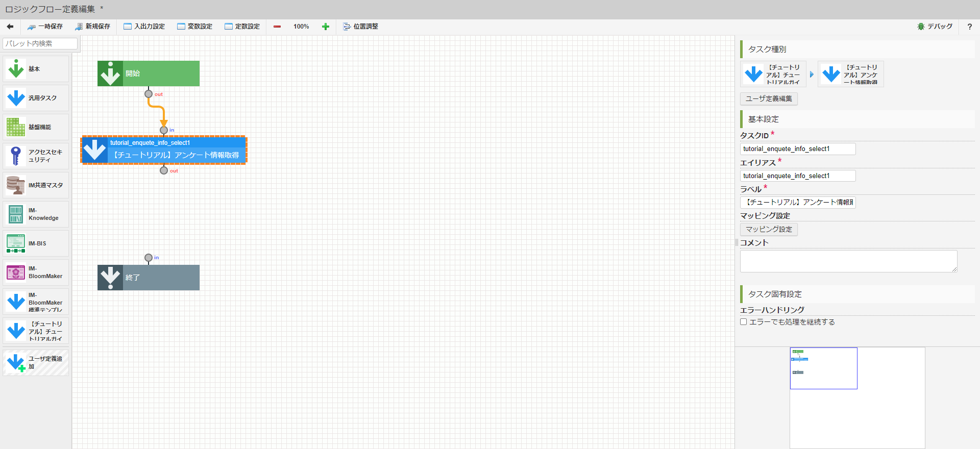Image resolution: width=980 pixels, height=449 pixels.
Task: Zoom out with the red minus icon
Action: [277, 27]
